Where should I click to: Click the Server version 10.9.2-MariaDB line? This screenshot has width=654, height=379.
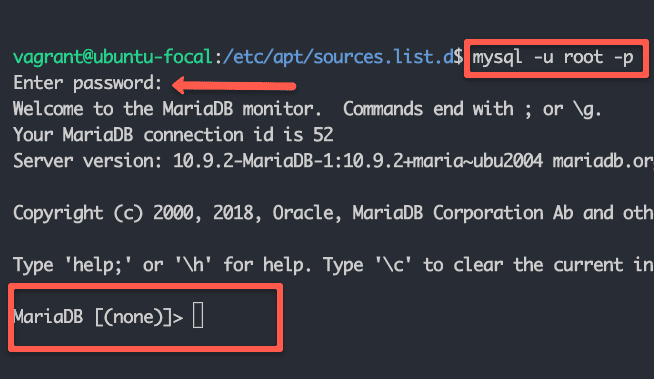(333, 161)
